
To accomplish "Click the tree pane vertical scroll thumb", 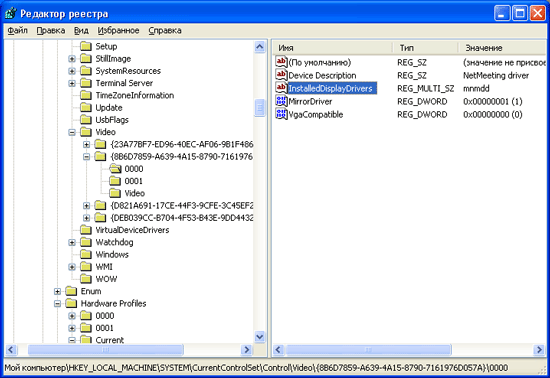I will click(260, 108).
